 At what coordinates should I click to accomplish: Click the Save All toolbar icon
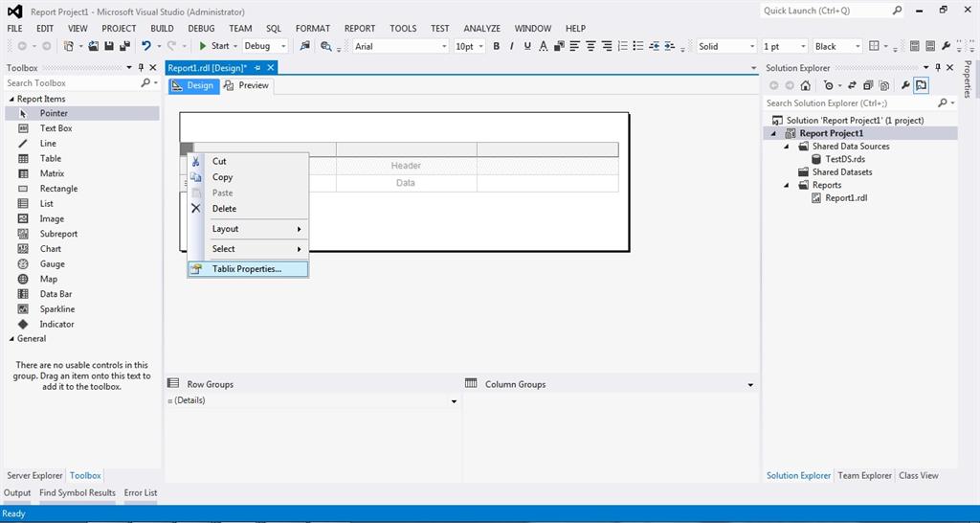pyautogui.click(x=124, y=46)
